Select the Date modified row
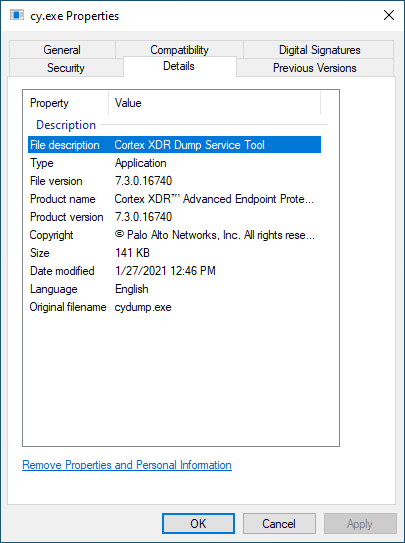The image size is (405, 543). pos(174,271)
